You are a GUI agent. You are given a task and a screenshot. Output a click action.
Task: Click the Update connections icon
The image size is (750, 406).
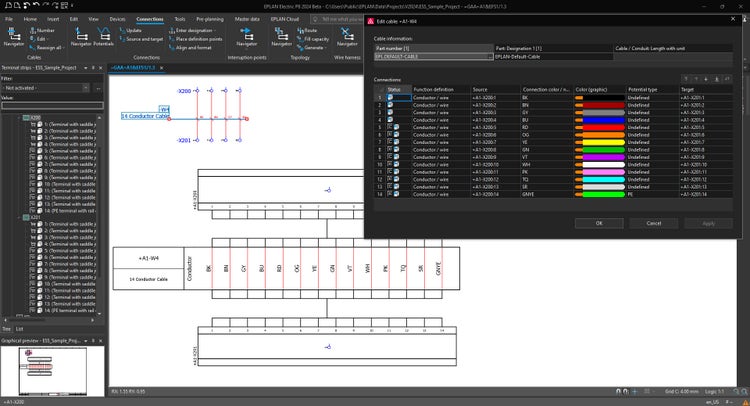(x=134, y=30)
